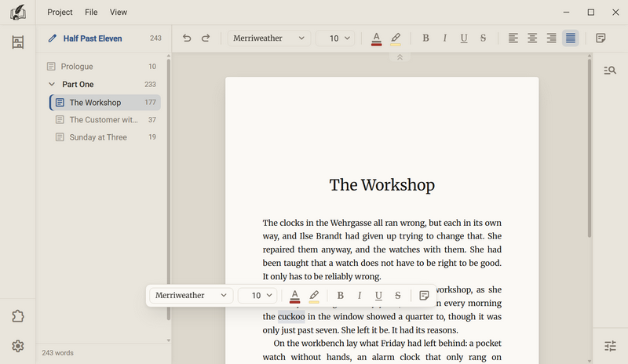This screenshot has height=364, width=628.
Task: Toggle bold in floating toolbar
Action: (x=341, y=296)
